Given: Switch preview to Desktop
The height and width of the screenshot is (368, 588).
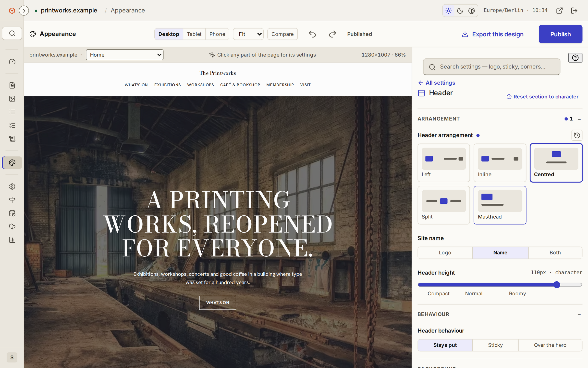Looking at the screenshot, I should [169, 34].
